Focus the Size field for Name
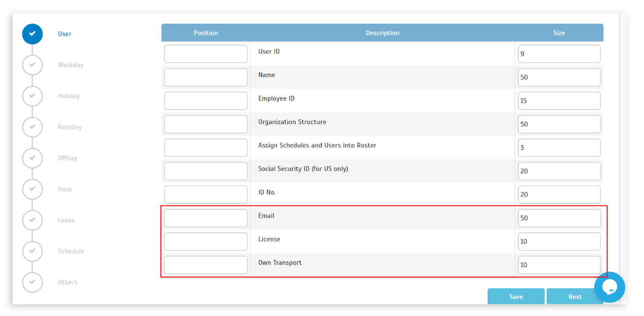 coord(559,78)
